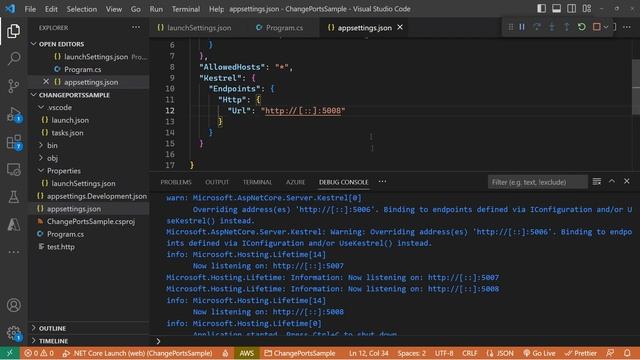Close the bottom panel
Screen dimensions: 640x360
[x=627, y=181]
